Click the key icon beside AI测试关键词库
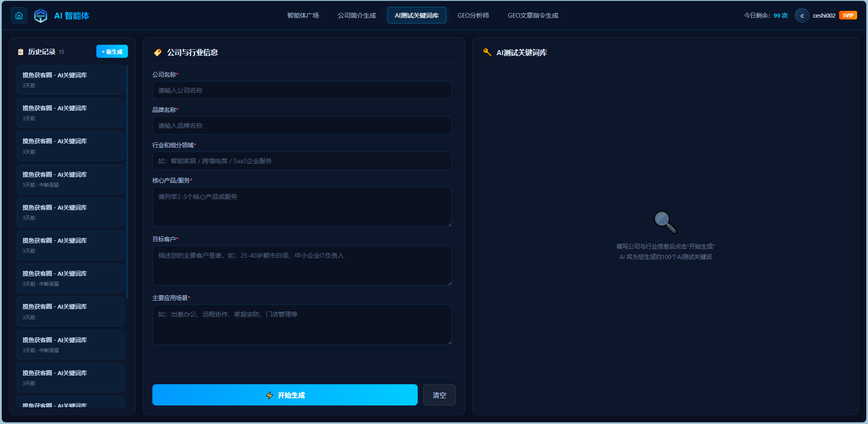868x424 pixels. [x=487, y=52]
